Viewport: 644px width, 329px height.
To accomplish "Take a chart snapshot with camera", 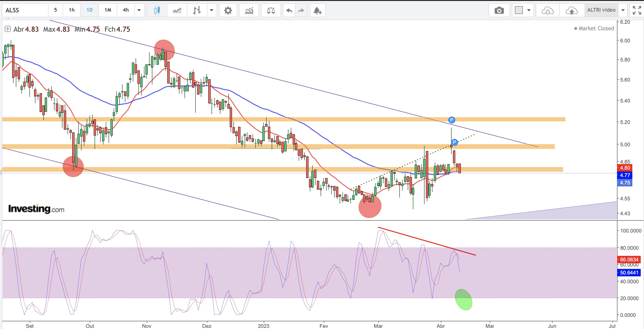I will 499,10.
